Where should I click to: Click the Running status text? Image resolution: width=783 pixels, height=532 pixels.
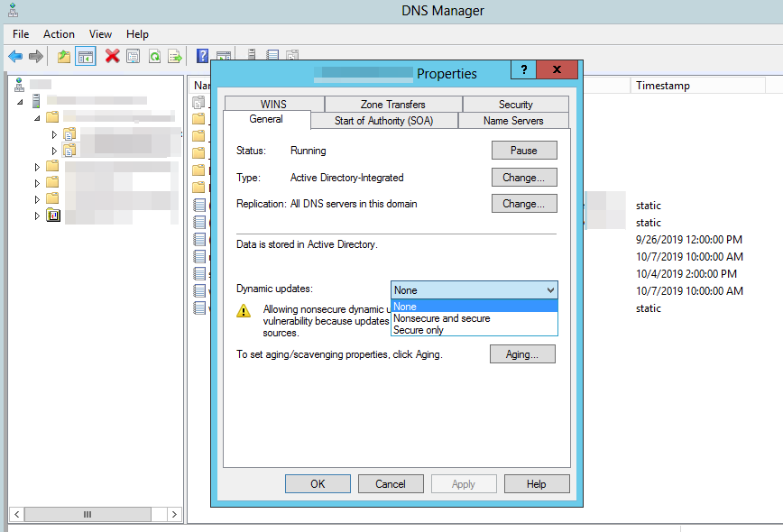click(x=309, y=151)
